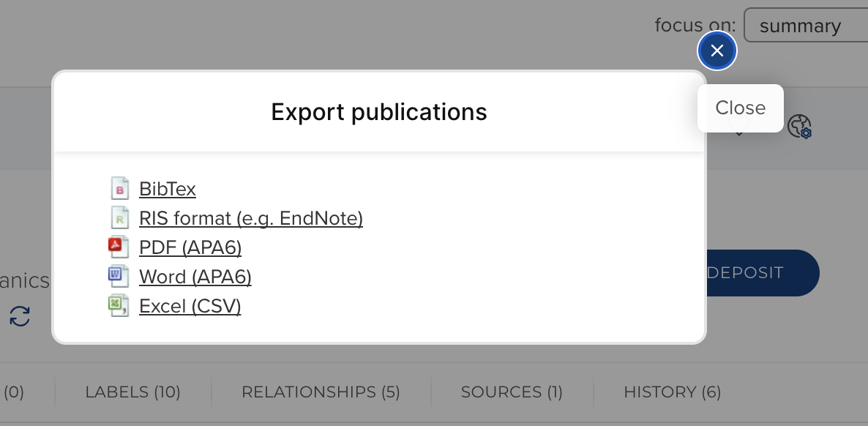Close the Export publications dialog
Viewport: 868px width, 426px height.
click(x=717, y=51)
